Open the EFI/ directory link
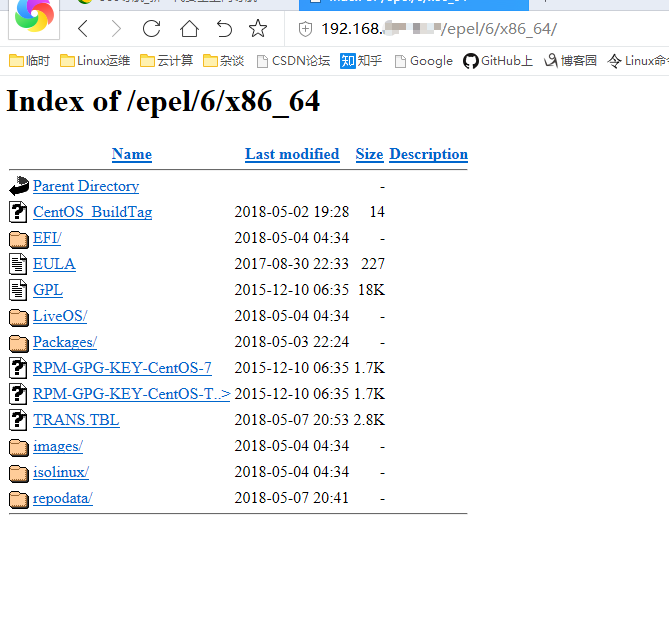 (x=47, y=238)
